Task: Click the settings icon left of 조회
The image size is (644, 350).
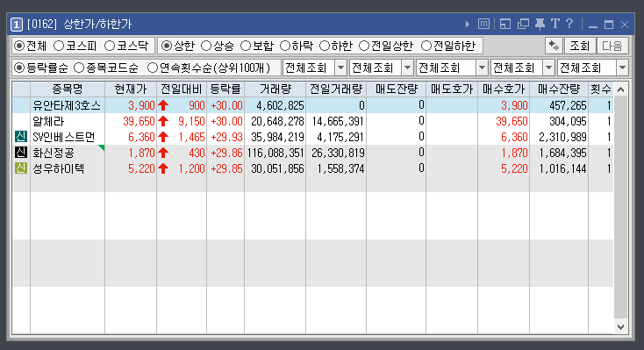Action: point(554,46)
